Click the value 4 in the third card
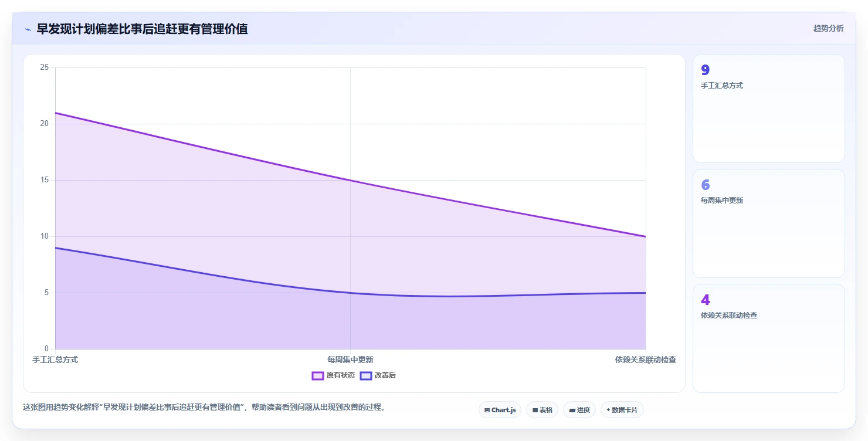The width and height of the screenshot is (868, 441). coord(705,300)
